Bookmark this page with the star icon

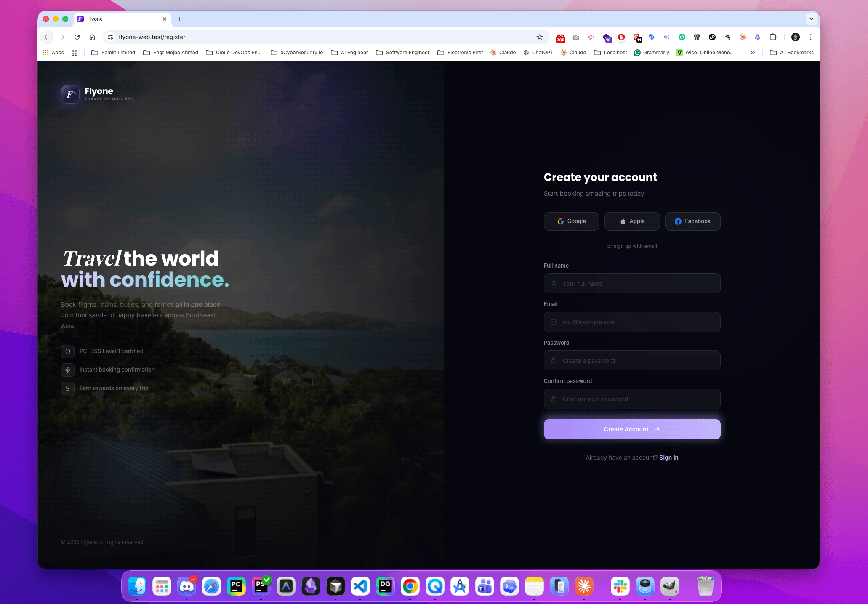(x=540, y=37)
